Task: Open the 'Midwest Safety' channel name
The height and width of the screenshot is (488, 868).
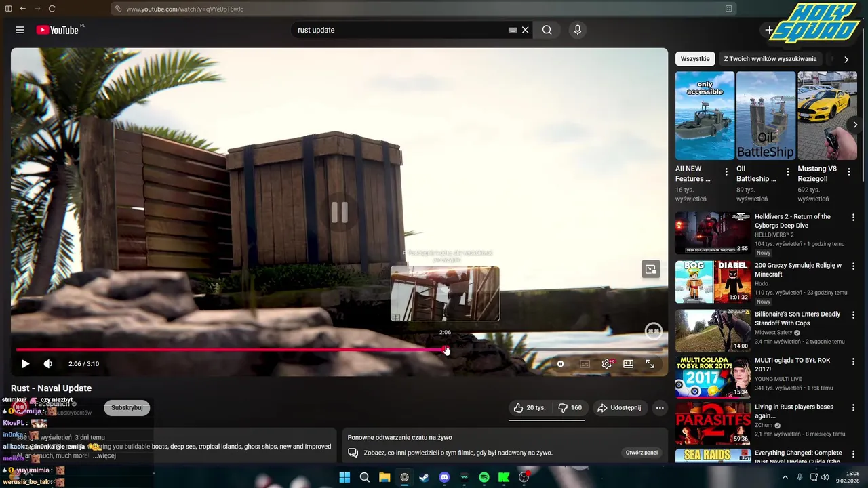Action: [x=774, y=333]
